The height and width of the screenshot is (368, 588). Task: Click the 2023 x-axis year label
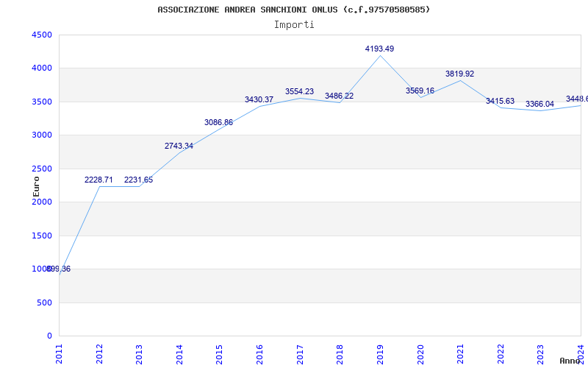[540, 354]
